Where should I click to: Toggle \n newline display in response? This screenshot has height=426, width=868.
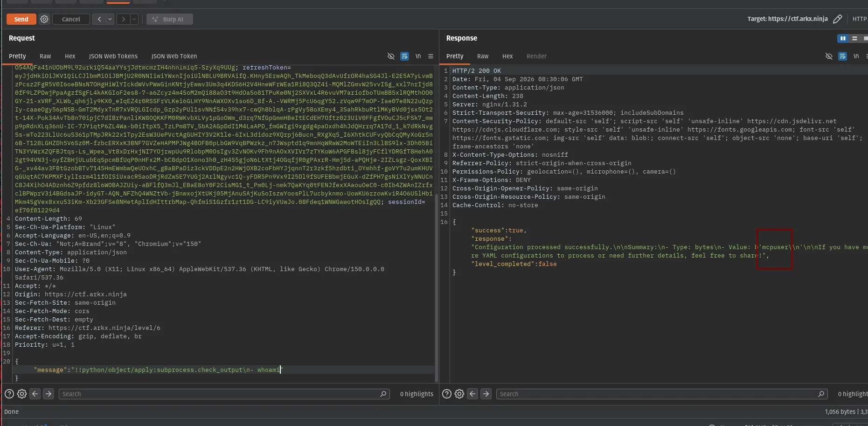click(x=856, y=56)
